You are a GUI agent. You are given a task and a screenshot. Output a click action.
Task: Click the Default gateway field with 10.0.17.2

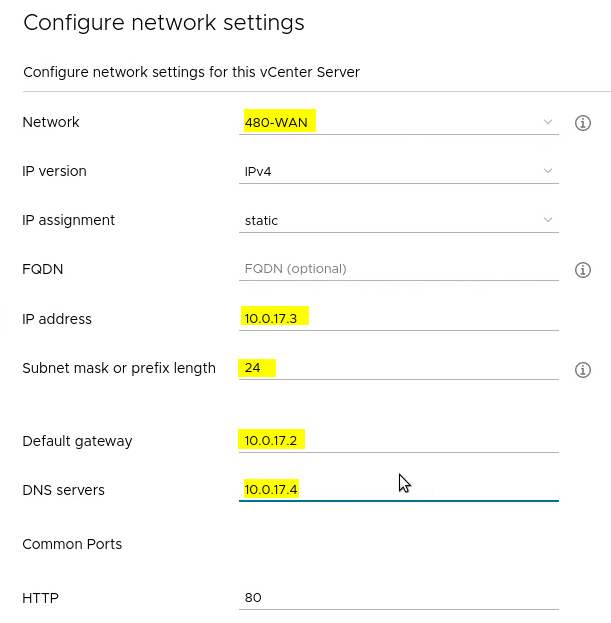[x=398, y=441]
